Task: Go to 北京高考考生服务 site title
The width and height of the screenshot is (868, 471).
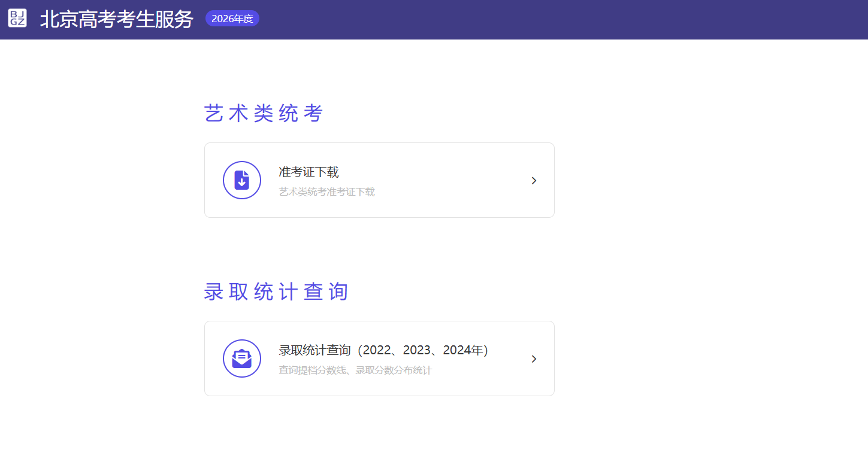Action: pyautogui.click(x=117, y=19)
